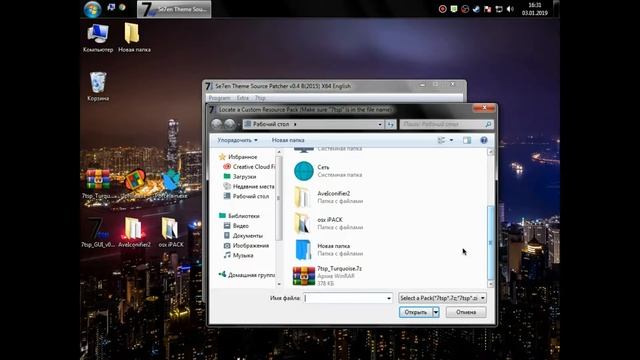Select Creative Cloud Files in sidebar
This screenshot has height=360, width=640.
249,167
